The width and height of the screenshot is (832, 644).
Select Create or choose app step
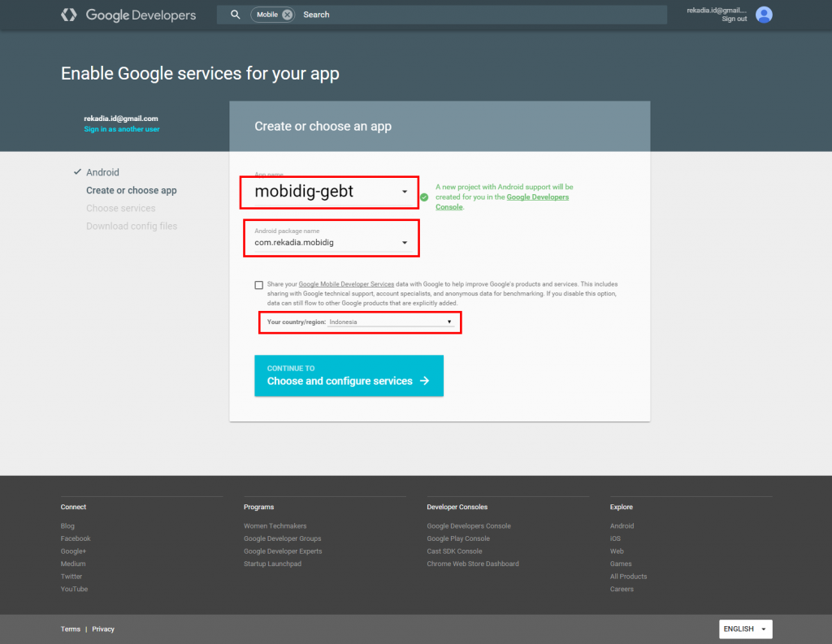coord(131,191)
